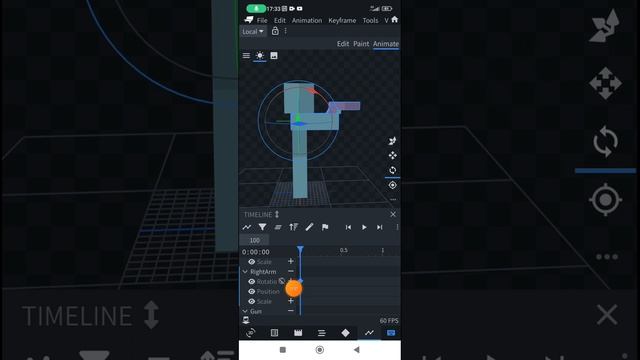Toggle the timeline graph editor icon
This screenshot has width=640, height=360.
pyautogui.click(x=247, y=227)
